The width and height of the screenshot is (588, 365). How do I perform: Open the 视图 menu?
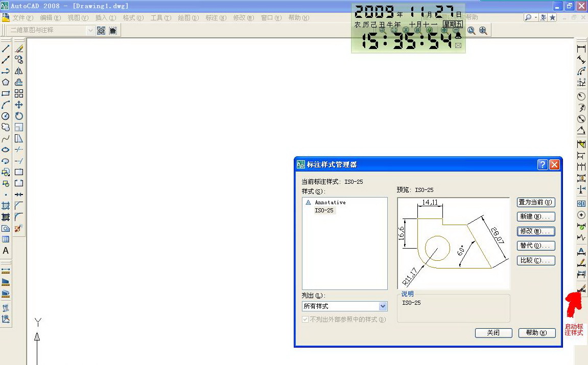78,18
